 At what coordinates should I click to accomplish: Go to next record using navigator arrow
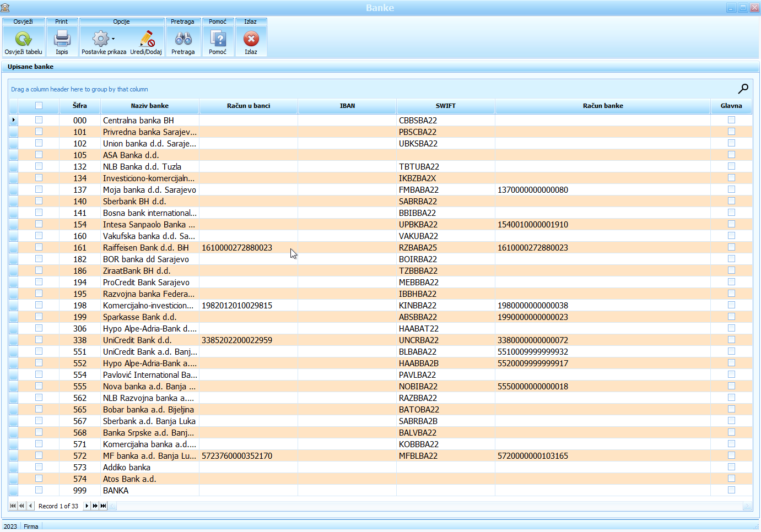coord(87,506)
